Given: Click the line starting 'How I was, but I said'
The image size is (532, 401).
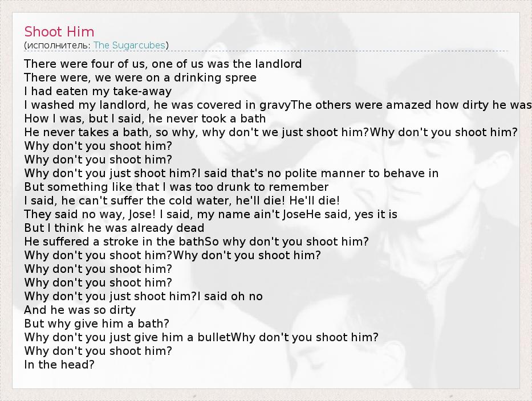Looking at the screenshot, I should pyautogui.click(x=145, y=118).
